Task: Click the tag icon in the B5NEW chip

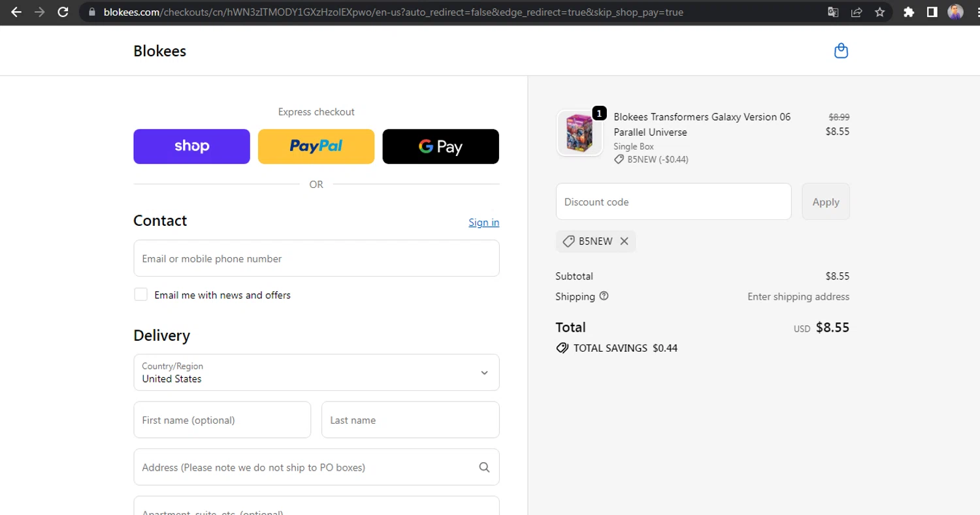Action: click(568, 242)
